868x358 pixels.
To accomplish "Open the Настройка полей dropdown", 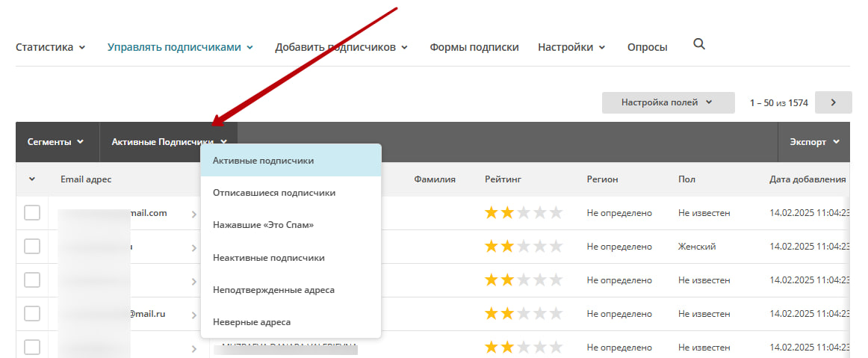I will point(667,102).
